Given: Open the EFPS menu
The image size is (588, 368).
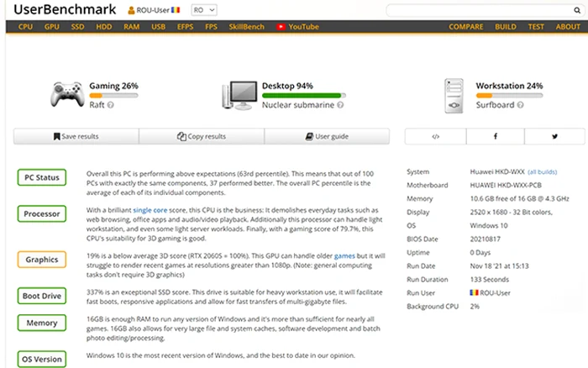Looking at the screenshot, I should 186,27.
